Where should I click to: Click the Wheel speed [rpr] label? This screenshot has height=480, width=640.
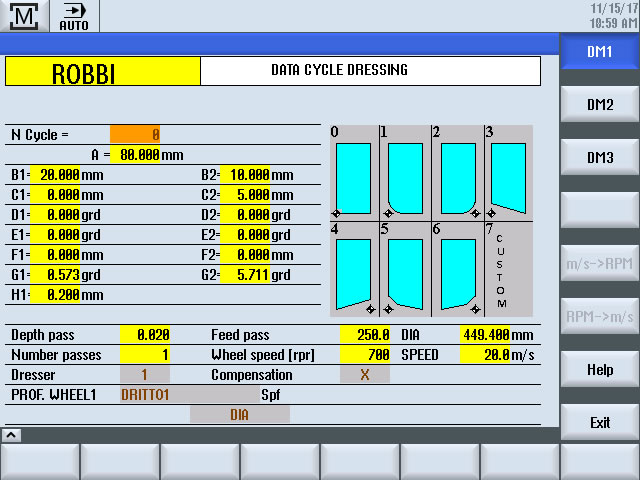[x=263, y=355]
